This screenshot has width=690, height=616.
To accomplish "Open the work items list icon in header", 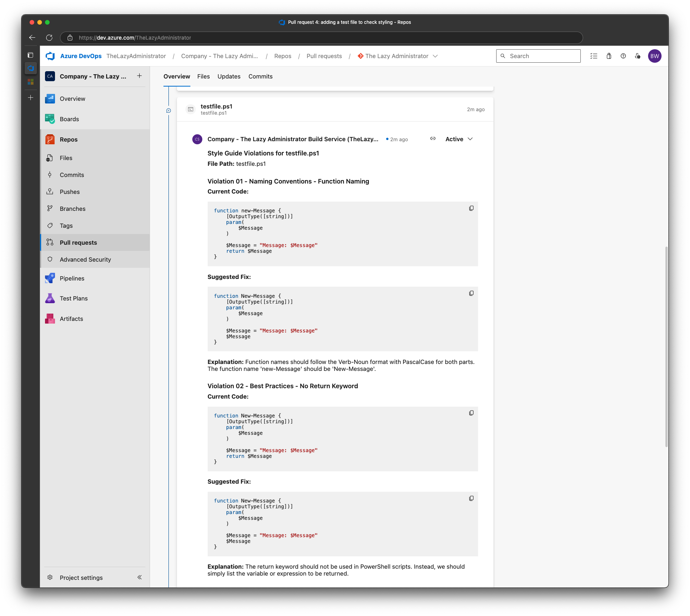I will (x=594, y=56).
